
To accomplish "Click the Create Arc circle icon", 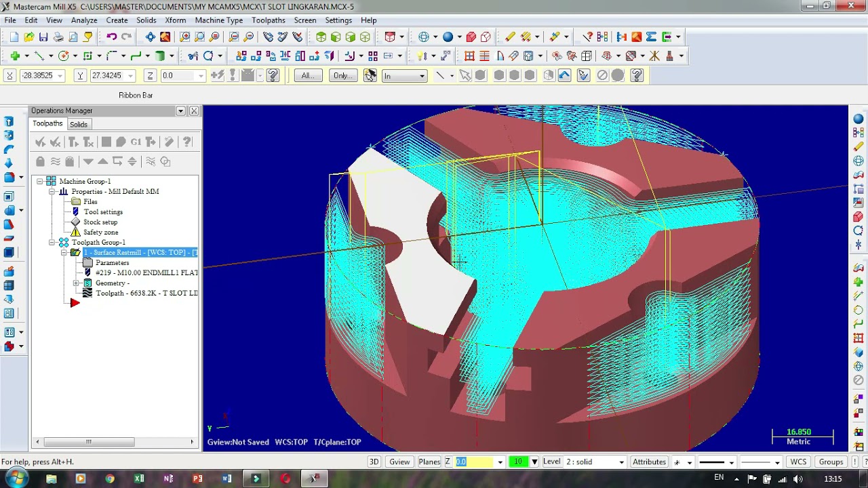I will 63,56.
